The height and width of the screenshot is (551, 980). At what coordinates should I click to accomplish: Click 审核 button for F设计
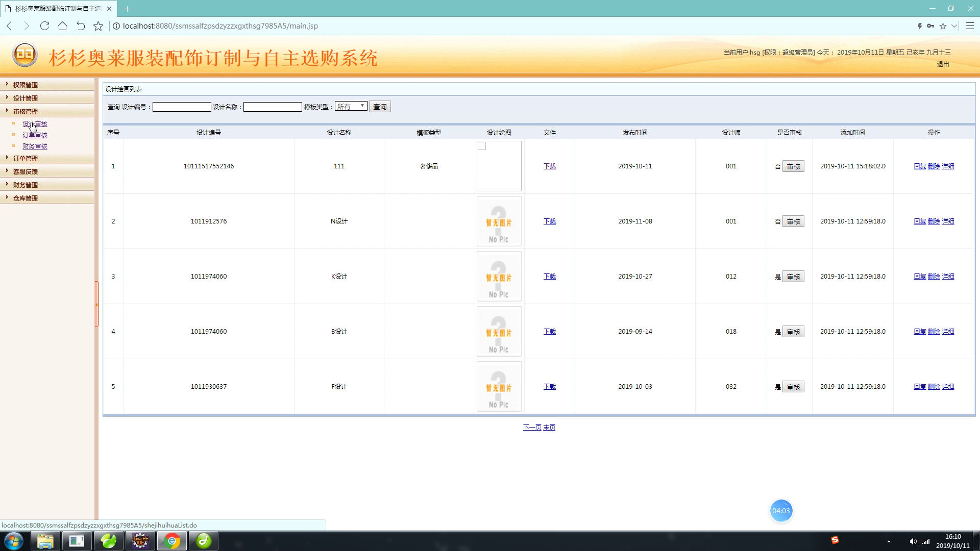793,387
